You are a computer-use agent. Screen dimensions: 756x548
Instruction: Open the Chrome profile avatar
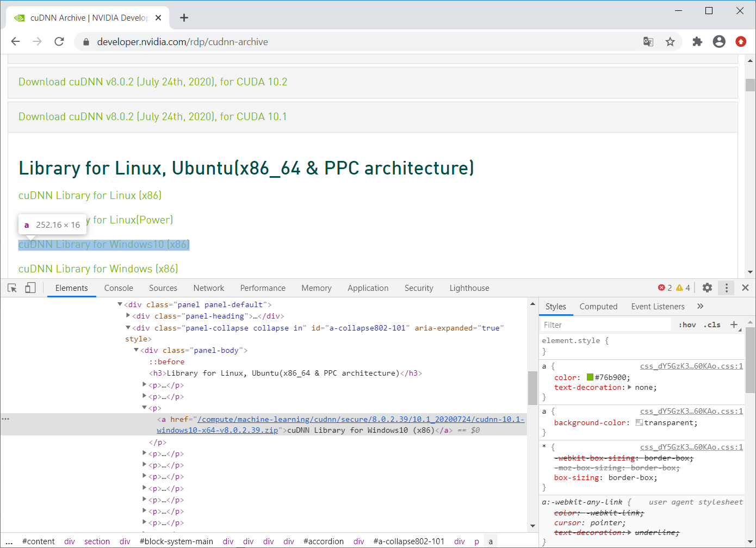[719, 42]
